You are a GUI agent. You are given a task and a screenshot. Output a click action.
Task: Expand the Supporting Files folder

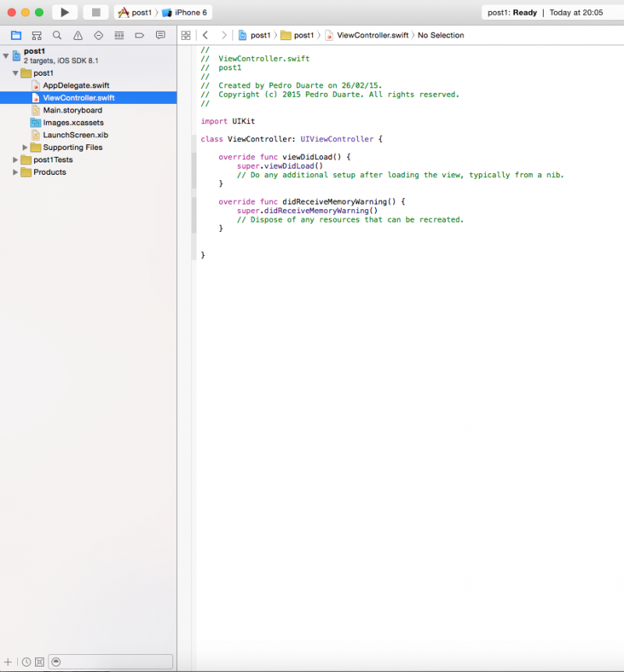[x=25, y=148]
